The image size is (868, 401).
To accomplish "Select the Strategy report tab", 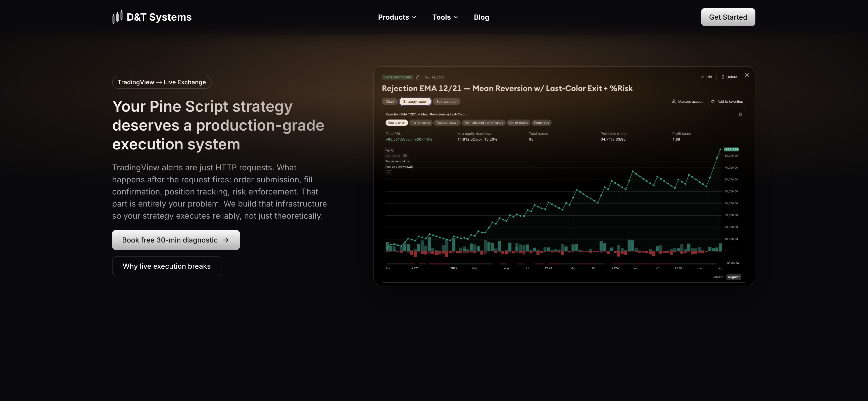I will (415, 102).
